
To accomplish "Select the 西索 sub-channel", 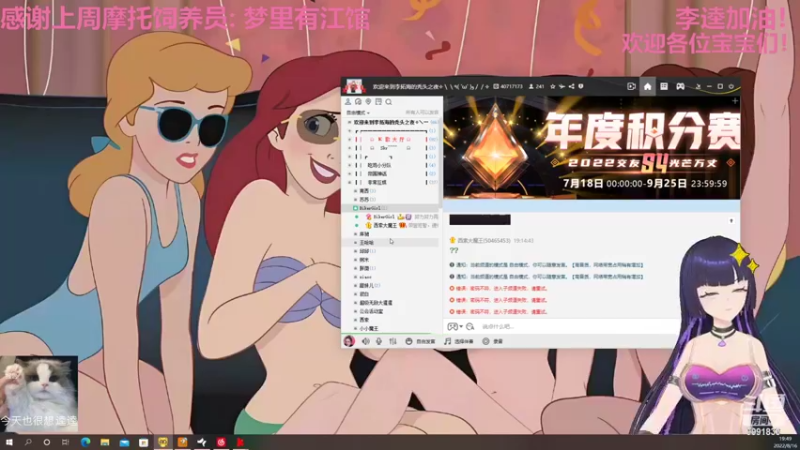I will (364, 319).
